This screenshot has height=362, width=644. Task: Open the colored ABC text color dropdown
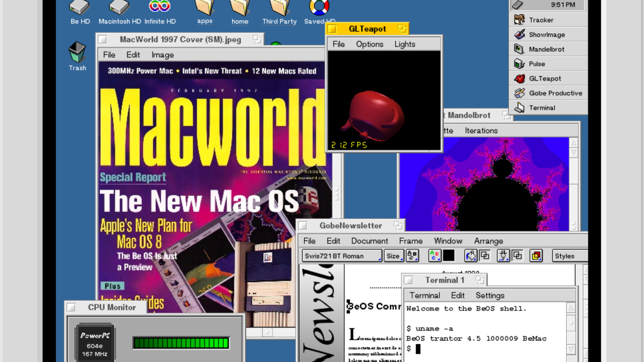coord(434,256)
